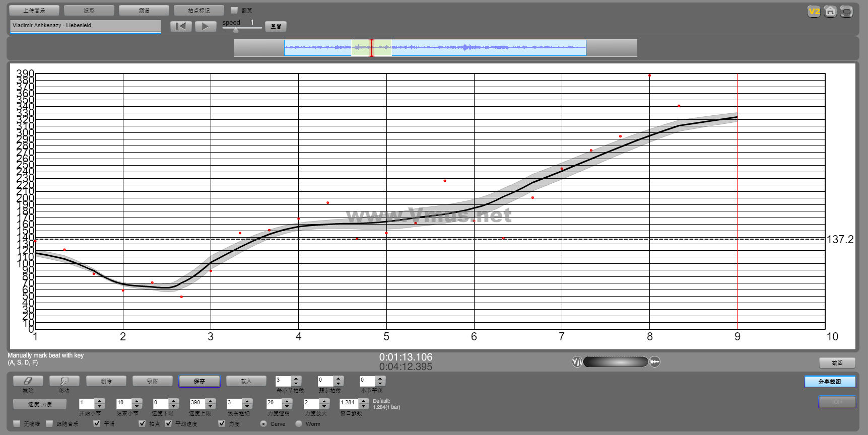Click the song title field 'Vladimir Ashkenazy - Liebesleid'

(x=85, y=26)
